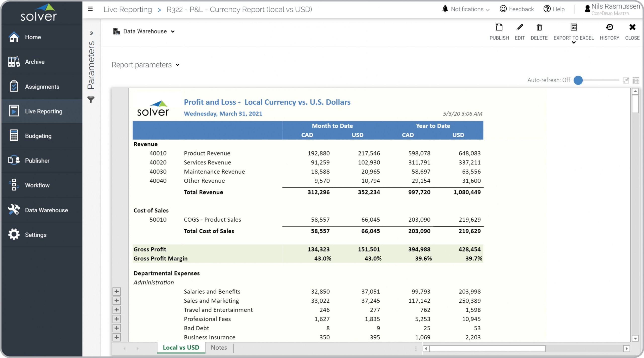Toggle the Auto-refresh switch
Screen dimensions: 644x358
click(x=578, y=80)
